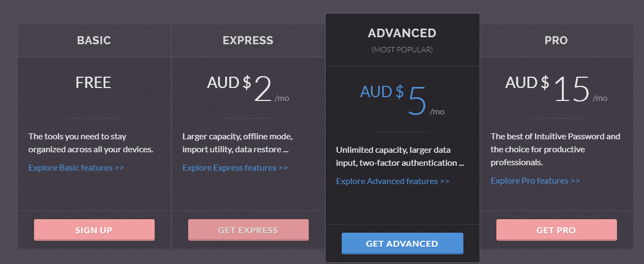644x264 pixels.
Task: Select the PRO plan heading
Action: 556,40
